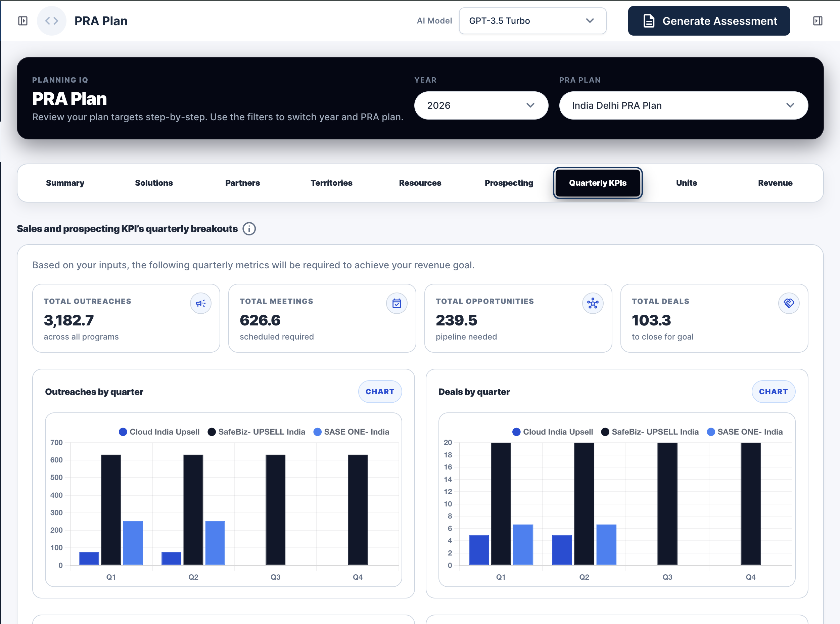Click the megaphone icon in Total Outreaches card
This screenshot has width=840, height=624.
(x=201, y=303)
